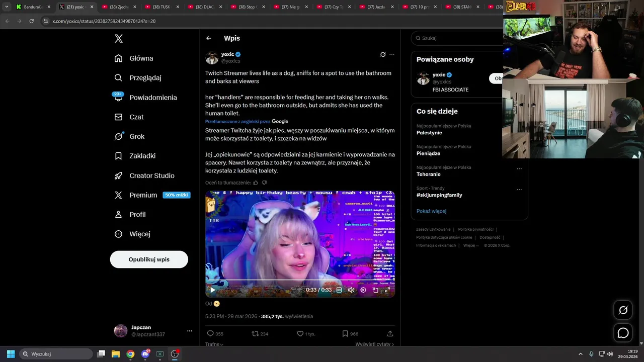Expand the Więcej menu

pos(132,234)
